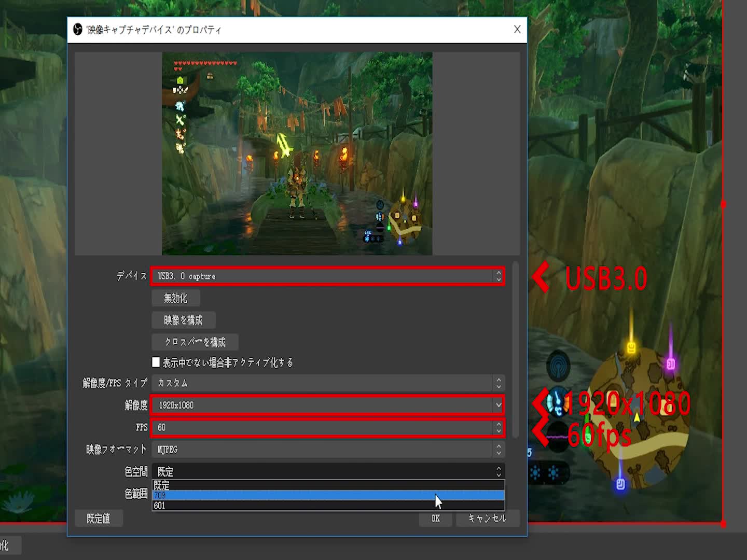Viewport: 747px width, 560px height.
Task: Confirm the dialog with the OK button
Action: click(436, 519)
